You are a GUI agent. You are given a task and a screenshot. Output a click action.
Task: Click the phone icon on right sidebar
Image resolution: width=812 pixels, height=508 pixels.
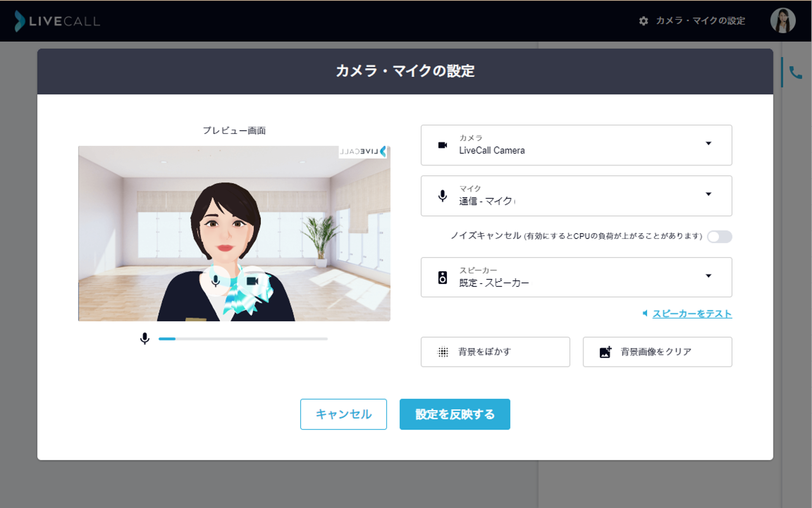[795, 72]
